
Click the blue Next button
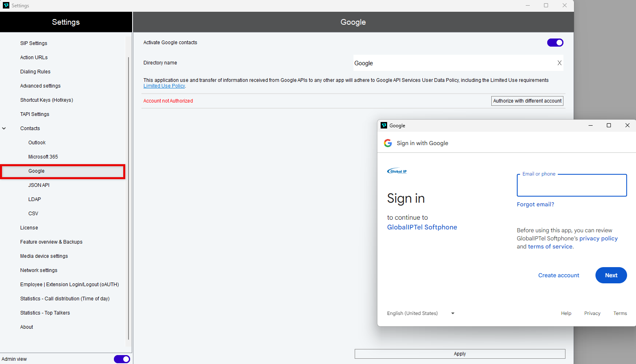pos(611,275)
